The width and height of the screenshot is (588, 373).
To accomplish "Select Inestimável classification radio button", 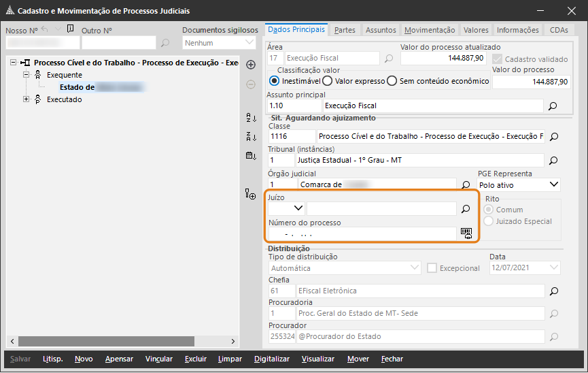I will tap(275, 81).
